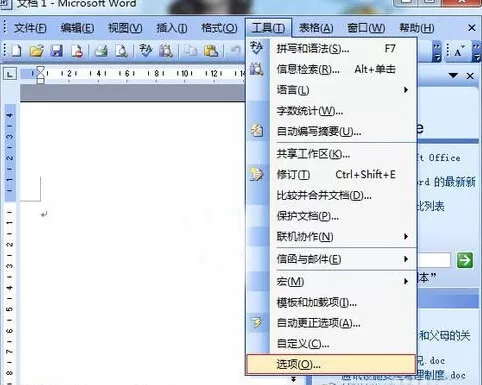Expand the Language submenu arrow
Image resolution: width=482 pixels, height=385 pixels.
pyautogui.click(x=406, y=90)
